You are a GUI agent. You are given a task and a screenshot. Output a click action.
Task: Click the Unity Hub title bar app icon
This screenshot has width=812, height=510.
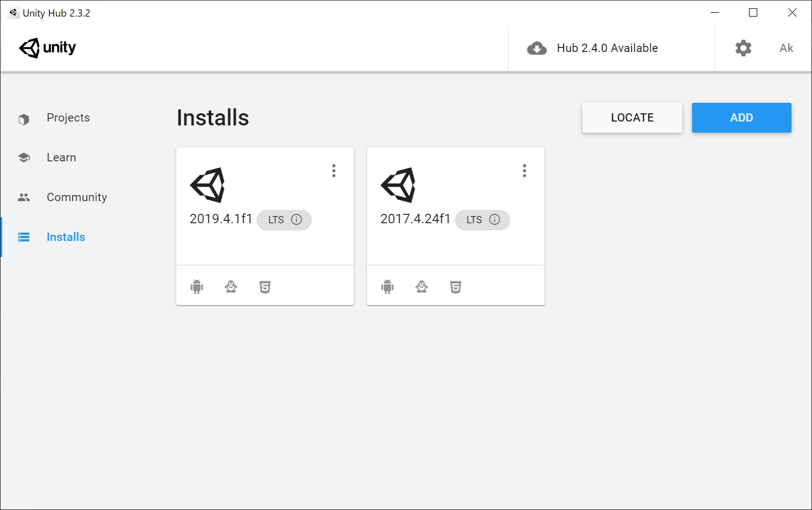(x=13, y=13)
